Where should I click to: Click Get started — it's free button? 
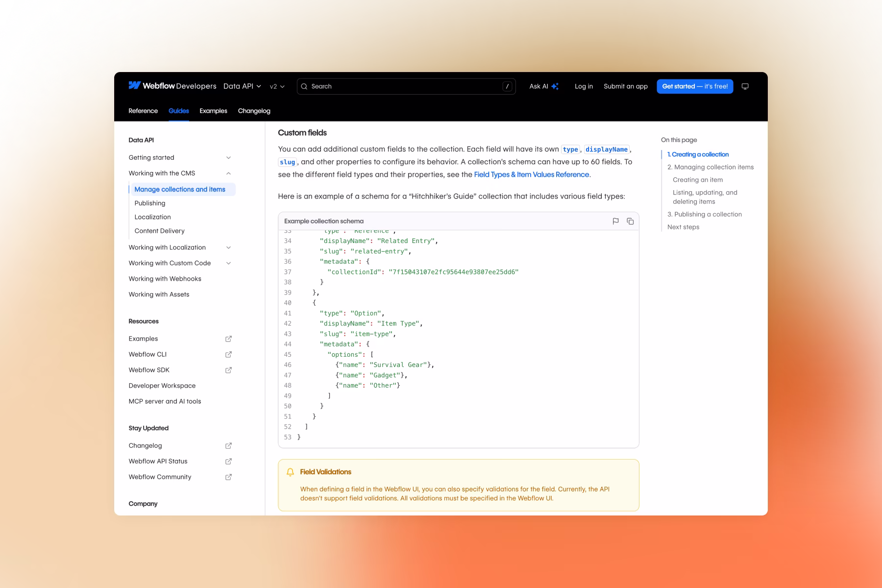pos(695,86)
